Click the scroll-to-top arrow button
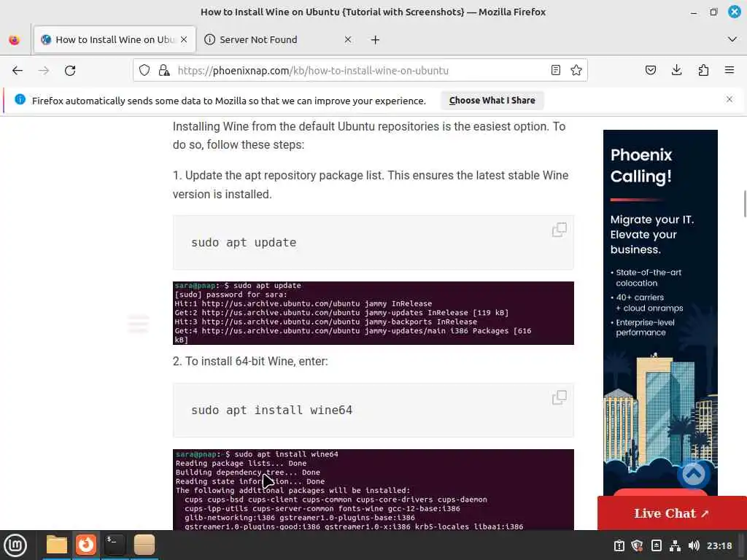The width and height of the screenshot is (747, 560). click(x=694, y=474)
